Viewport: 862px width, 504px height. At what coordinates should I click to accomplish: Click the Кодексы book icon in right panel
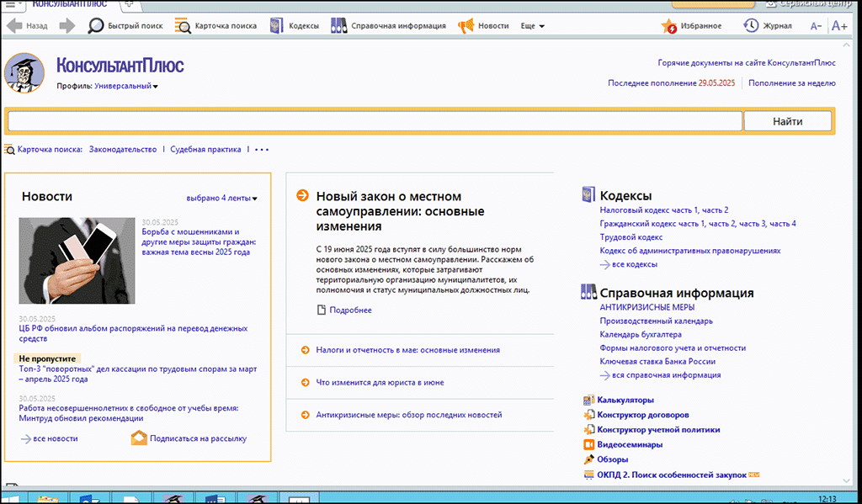point(588,194)
